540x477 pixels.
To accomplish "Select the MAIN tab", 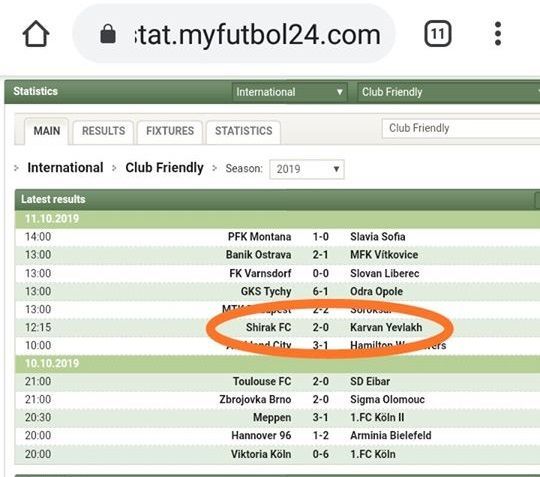I will (46, 131).
